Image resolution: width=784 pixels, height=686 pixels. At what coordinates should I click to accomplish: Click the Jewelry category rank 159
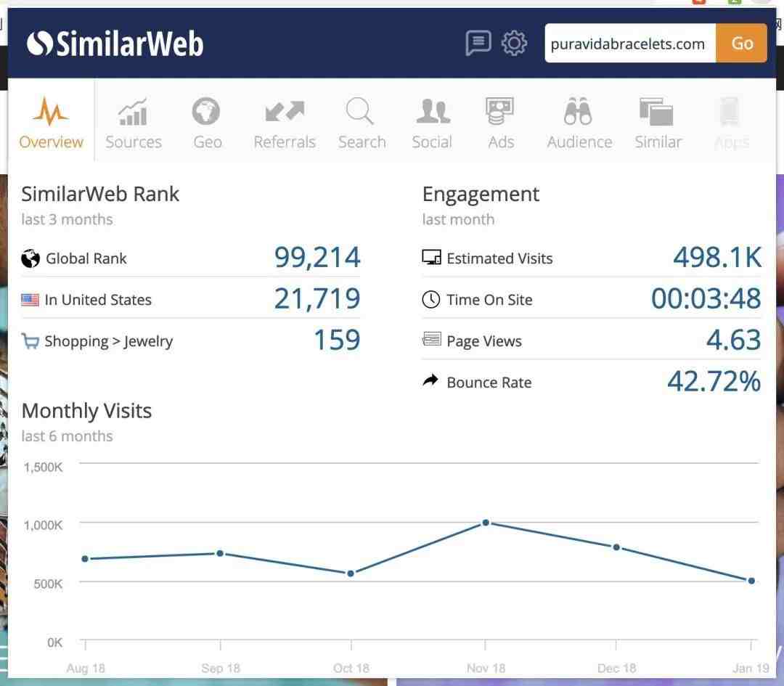[337, 340]
